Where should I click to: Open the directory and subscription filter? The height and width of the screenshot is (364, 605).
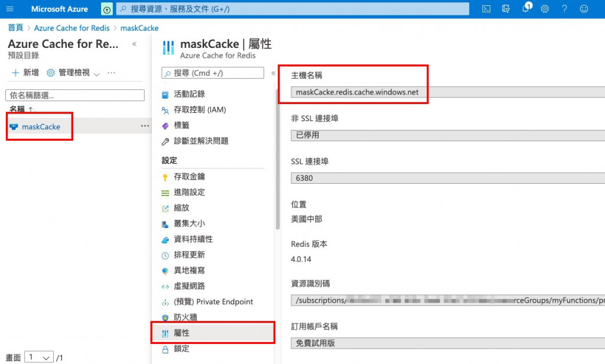(506, 9)
